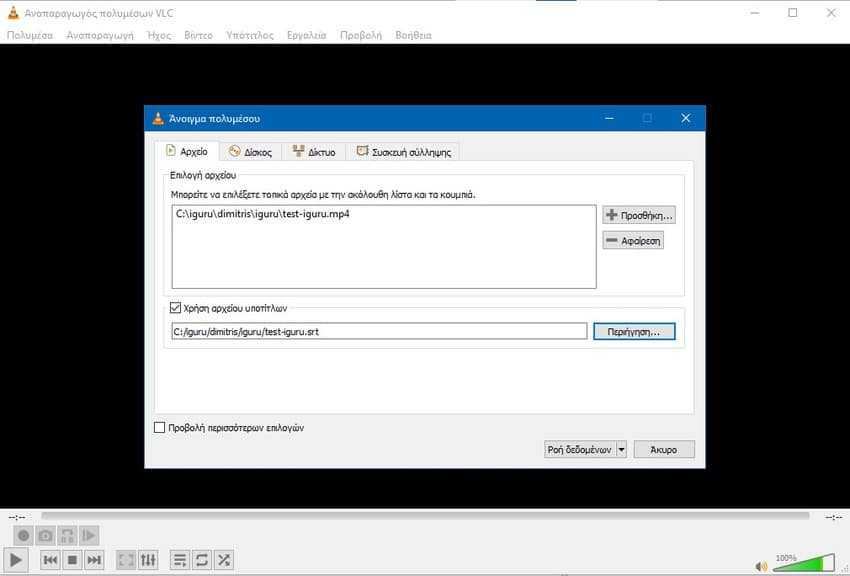Toggle loop repeat mode icon

coord(202,559)
